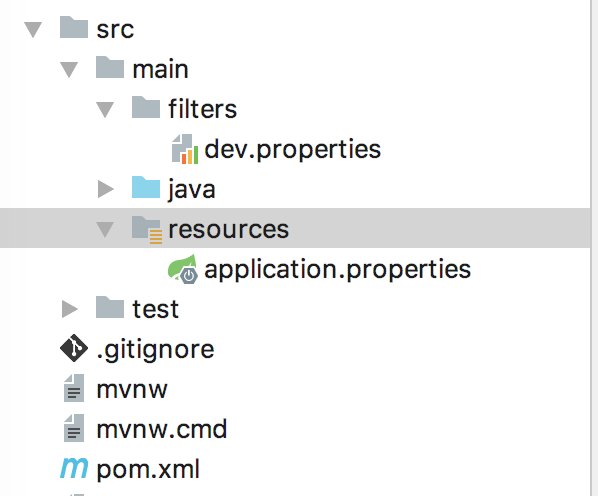
Task: Collapse the filters folder arrow
Action: coord(105,110)
